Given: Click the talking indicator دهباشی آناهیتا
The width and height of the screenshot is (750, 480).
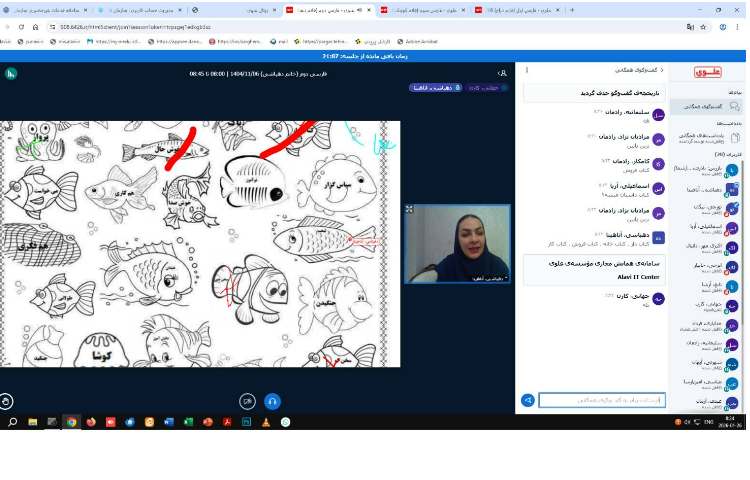Looking at the screenshot, I should pos(435,87).
